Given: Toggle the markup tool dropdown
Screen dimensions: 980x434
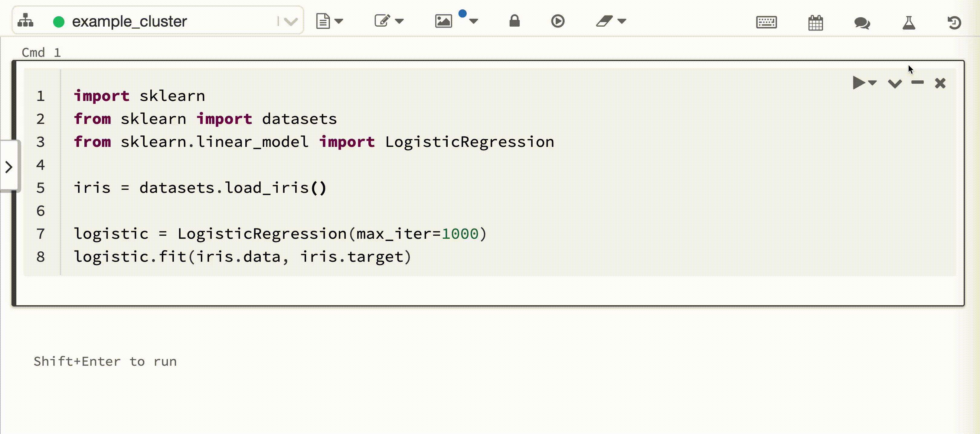Looking at the screenshot, I should click(x=621, y=22).
